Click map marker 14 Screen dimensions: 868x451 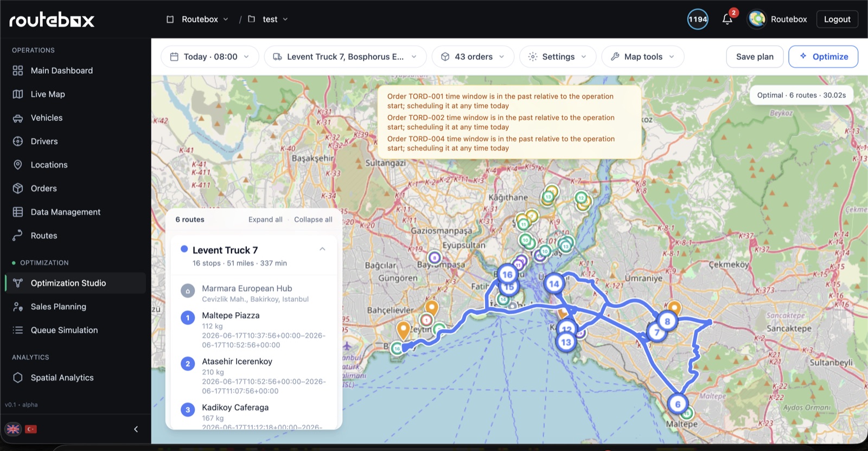554,284
